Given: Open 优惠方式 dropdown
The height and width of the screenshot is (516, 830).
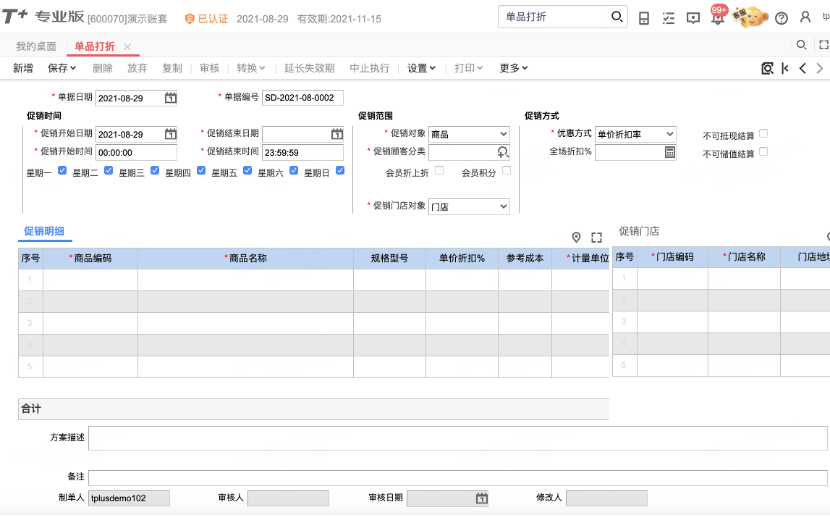Looking at the screenshot, I should click(x=636, y=134).
